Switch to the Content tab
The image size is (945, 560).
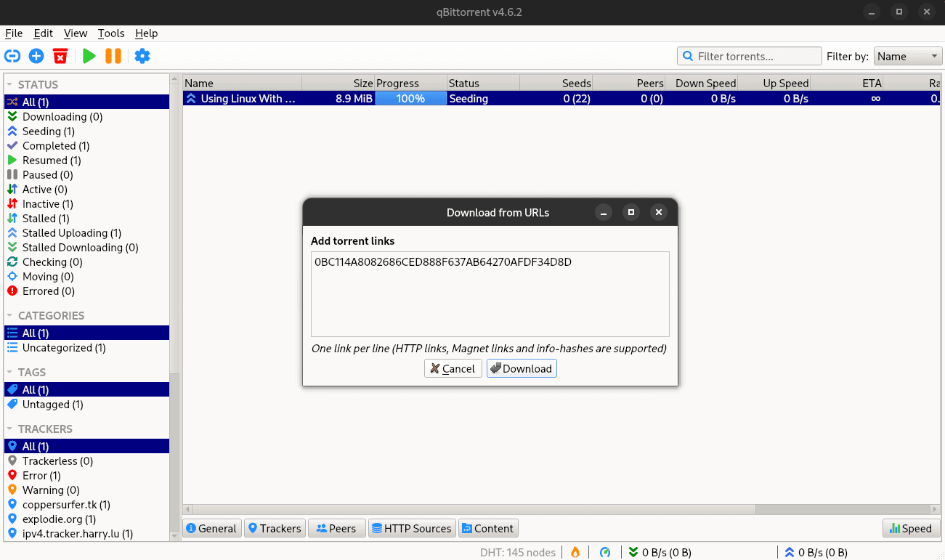pos(487,529)
